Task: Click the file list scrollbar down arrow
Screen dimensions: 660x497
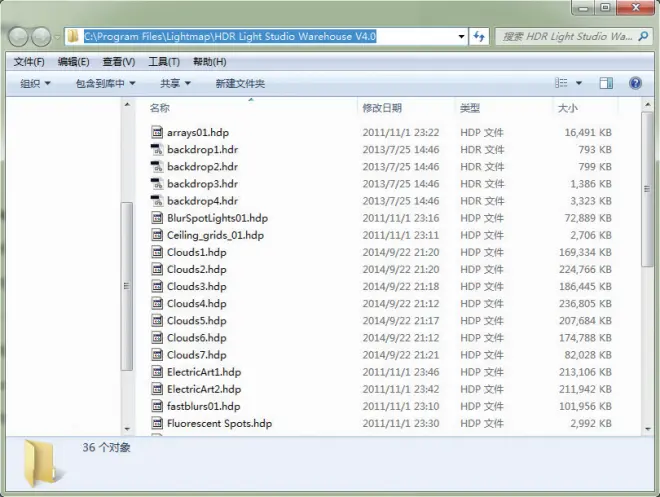Action: pos(648,429)
